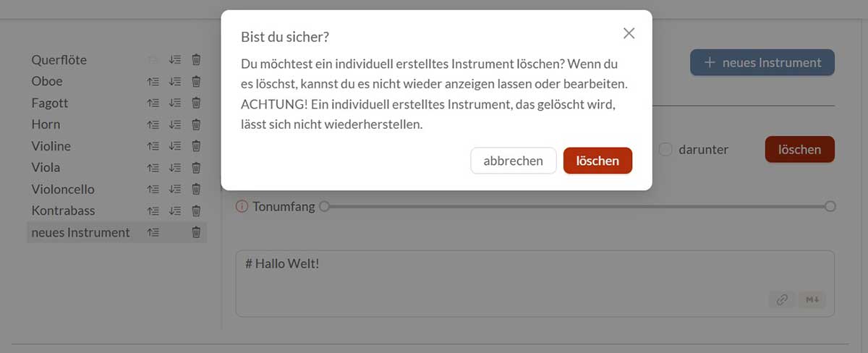Move Querflöte down in the list
Screen dimensions: 868x353
coord(174,60)
